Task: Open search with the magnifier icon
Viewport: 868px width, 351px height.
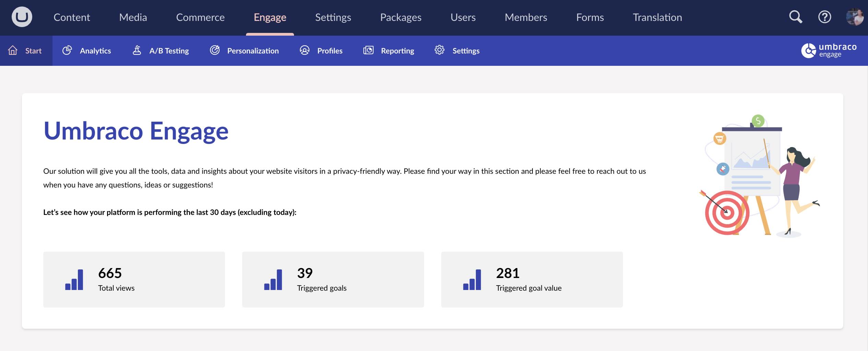Action: (795, 17)
